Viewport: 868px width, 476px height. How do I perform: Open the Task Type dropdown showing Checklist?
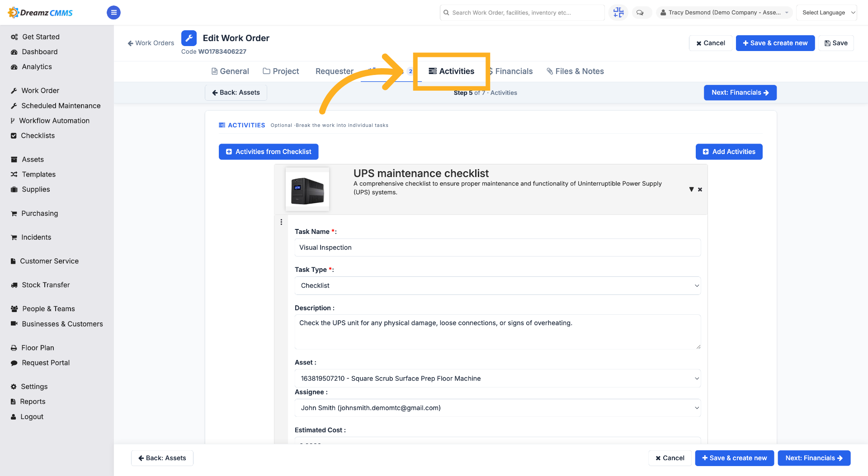[x=498, y=285]
